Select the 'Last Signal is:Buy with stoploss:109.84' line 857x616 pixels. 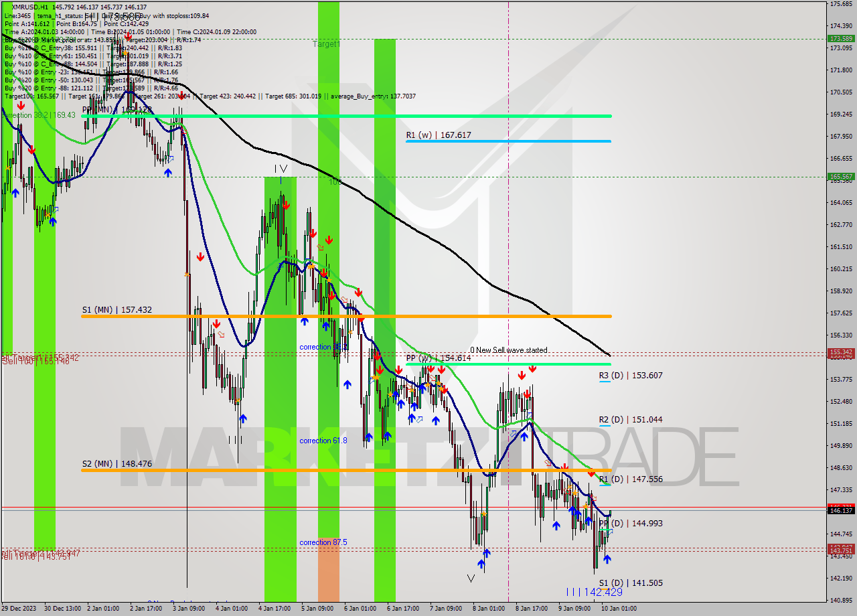tap(156, 15)
